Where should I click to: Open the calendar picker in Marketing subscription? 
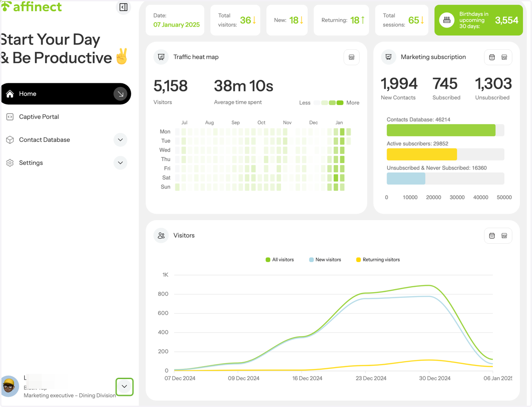[492, 57]
